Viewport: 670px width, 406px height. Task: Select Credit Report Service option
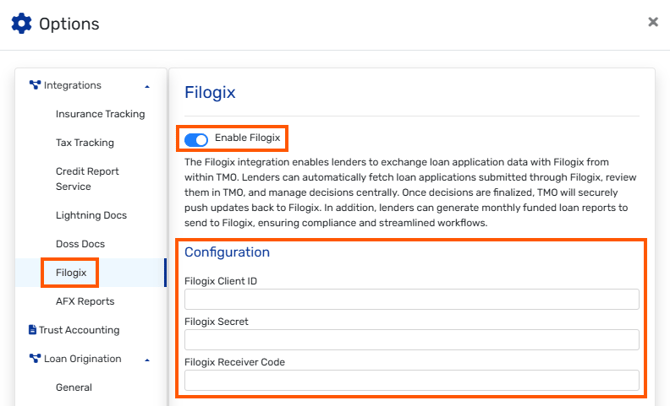click(87, 179)
